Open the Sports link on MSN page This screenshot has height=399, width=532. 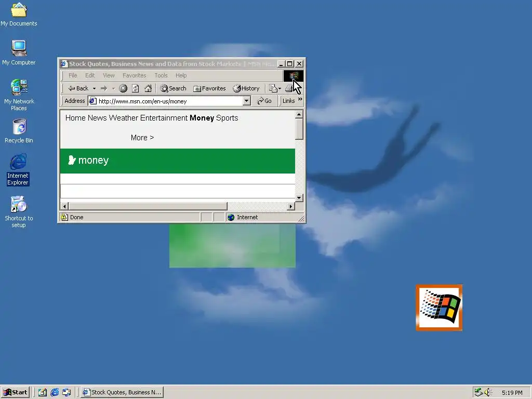227,118
